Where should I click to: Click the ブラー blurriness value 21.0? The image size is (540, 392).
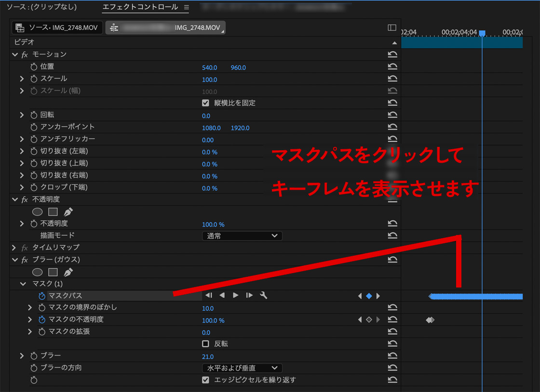[x=208, y=356]
